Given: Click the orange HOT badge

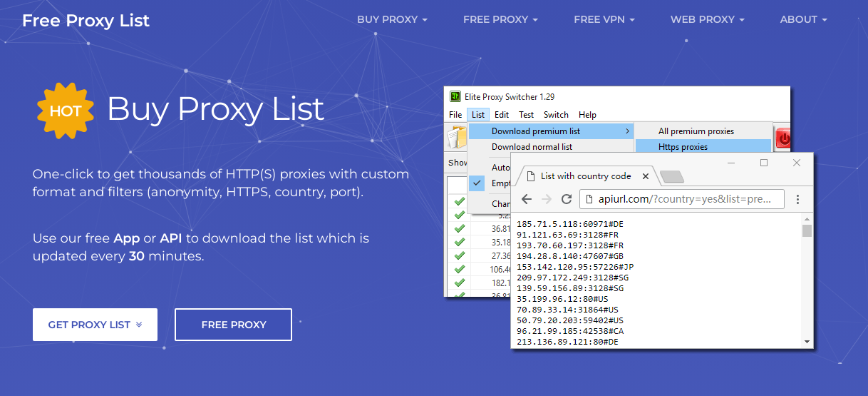Looking at the screenshot, I should (66, 111).
